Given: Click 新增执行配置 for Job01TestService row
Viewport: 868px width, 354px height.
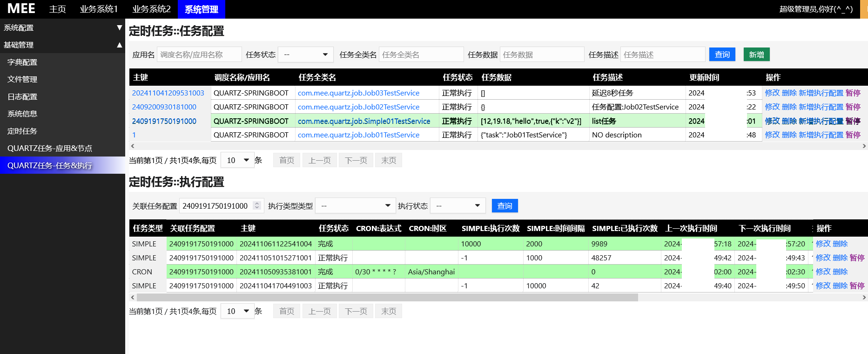Looking at the screenshot, I should (821, 135).
